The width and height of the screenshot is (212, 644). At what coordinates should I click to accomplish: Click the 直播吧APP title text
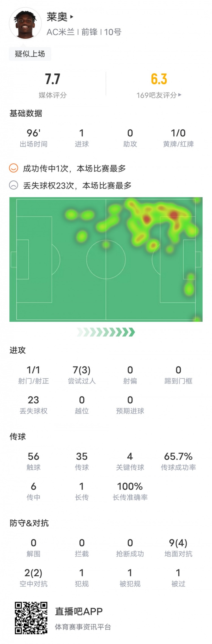79,611
